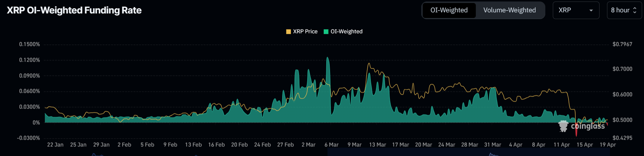Click the 22 Jan date axis label
The height and width of the screenshot is (156, 644).
pyautogui.click(x=55, y=144)
